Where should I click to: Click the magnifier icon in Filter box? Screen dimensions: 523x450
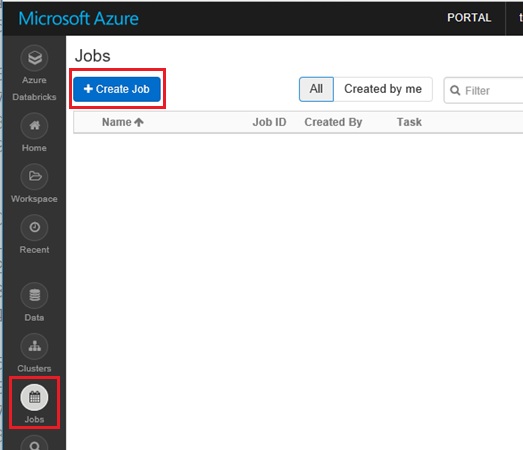click(x=455, y=90)
